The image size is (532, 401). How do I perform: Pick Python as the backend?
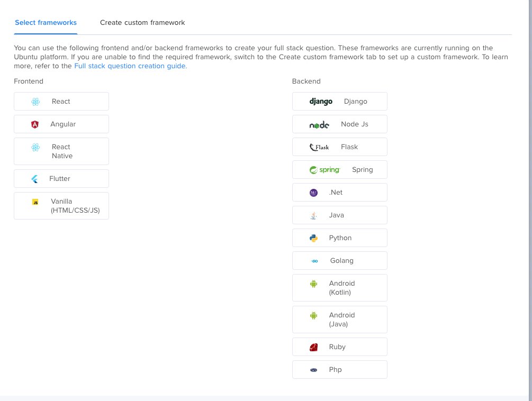[340, 238]
